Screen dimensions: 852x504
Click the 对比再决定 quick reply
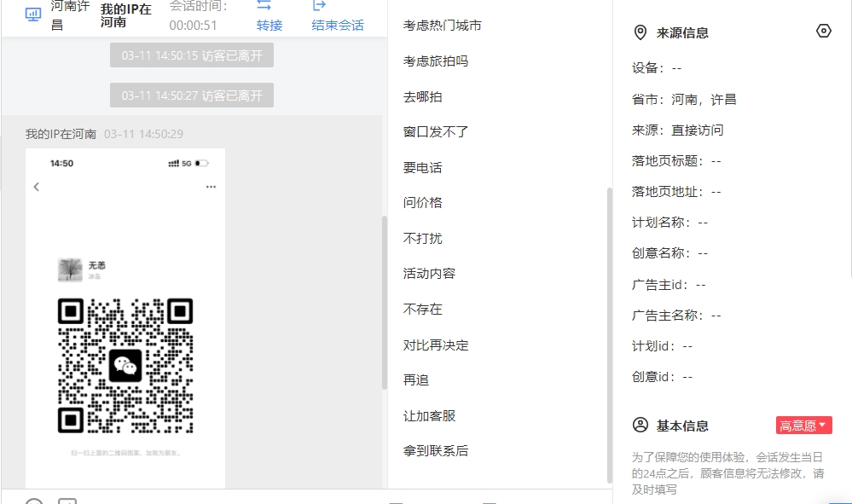pos(436,345)
